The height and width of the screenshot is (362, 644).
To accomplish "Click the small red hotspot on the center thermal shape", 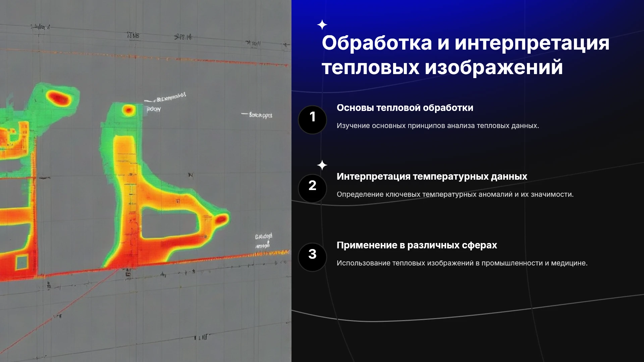I will 128,110.
